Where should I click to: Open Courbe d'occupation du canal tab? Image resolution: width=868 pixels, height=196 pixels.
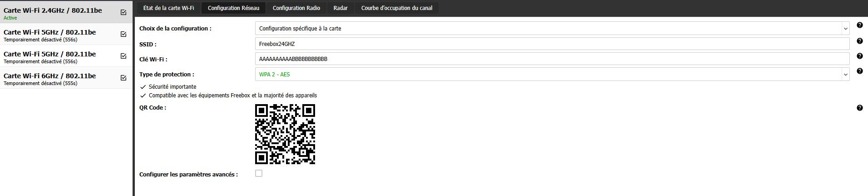397,8
